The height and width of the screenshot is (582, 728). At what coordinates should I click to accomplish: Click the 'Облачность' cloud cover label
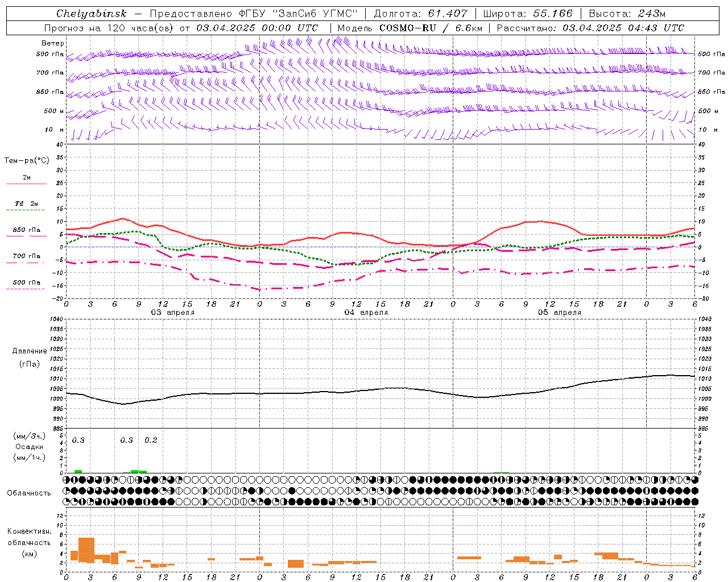click(x=29, y=493)
